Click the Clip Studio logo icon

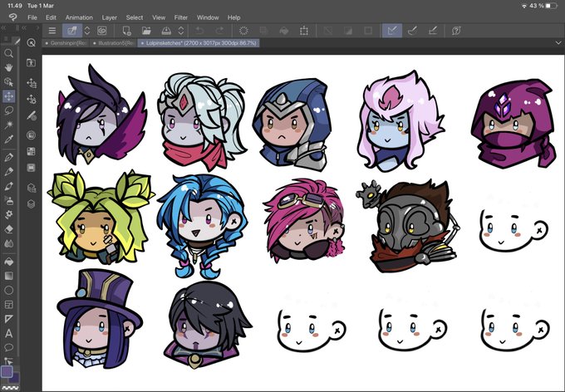[13, 17]
